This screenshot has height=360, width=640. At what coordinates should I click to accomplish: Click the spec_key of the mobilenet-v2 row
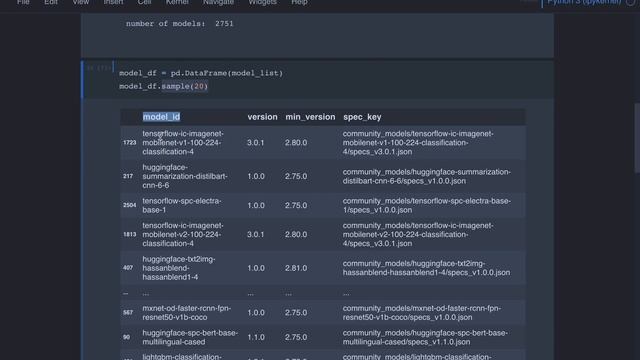point(418,235)
